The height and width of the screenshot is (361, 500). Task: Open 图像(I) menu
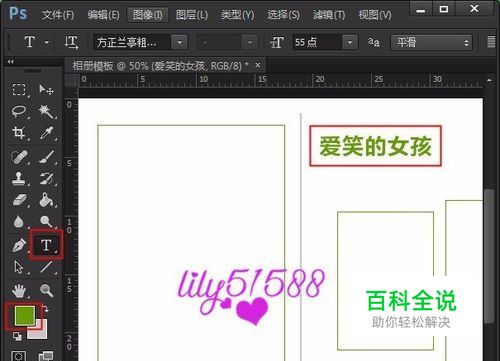(x=147, y=15)
